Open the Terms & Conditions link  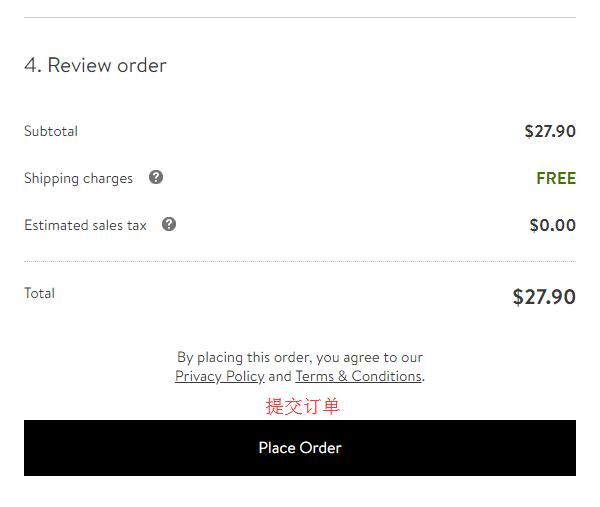point(359,376)
